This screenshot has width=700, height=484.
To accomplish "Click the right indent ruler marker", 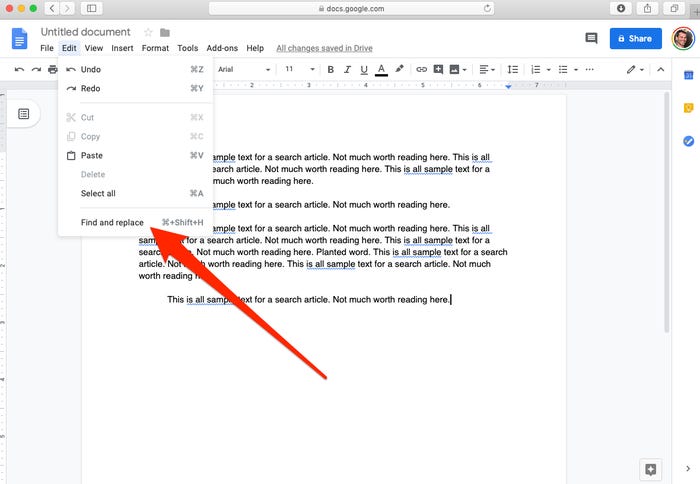I will coord(508,86).
